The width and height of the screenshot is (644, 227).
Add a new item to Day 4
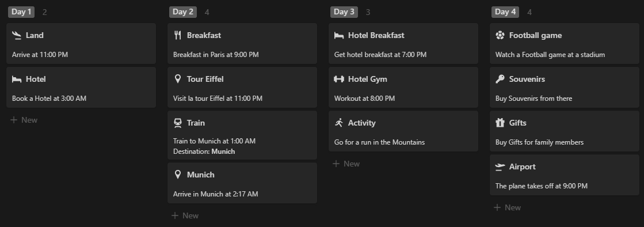(x=507, y=207)
